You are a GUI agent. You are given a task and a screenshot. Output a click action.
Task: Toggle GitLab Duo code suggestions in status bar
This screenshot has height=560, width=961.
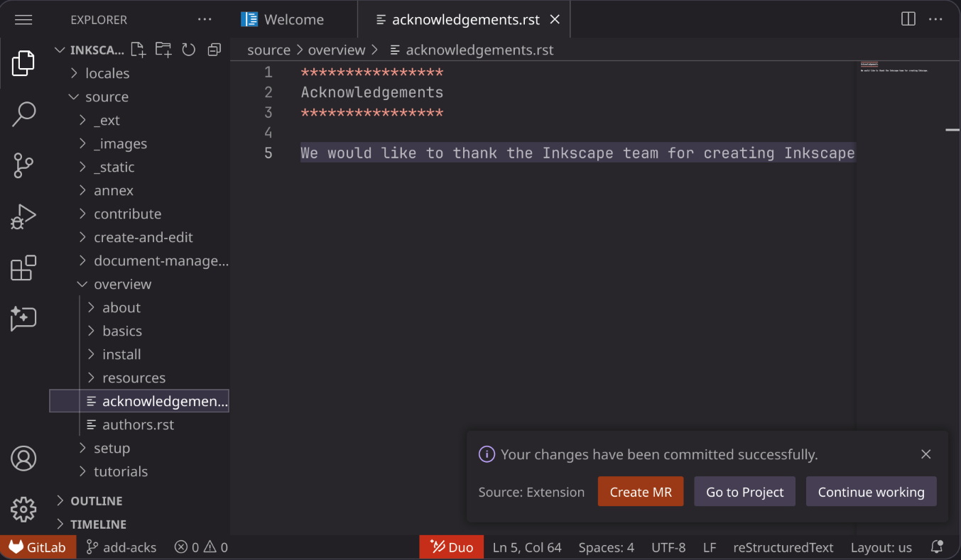tap(452, 547)
